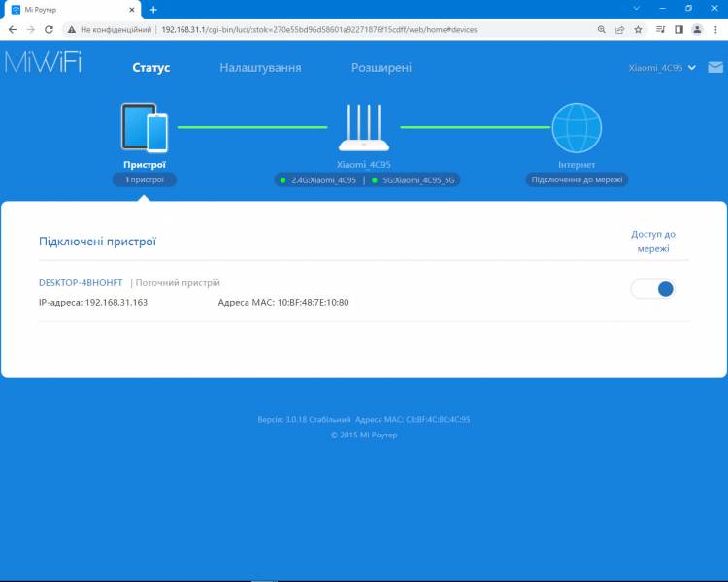Toggle network access for DESKTOP-4BHOHFT
This screenshot has height=582, width=728.
[x=653, y=289]
